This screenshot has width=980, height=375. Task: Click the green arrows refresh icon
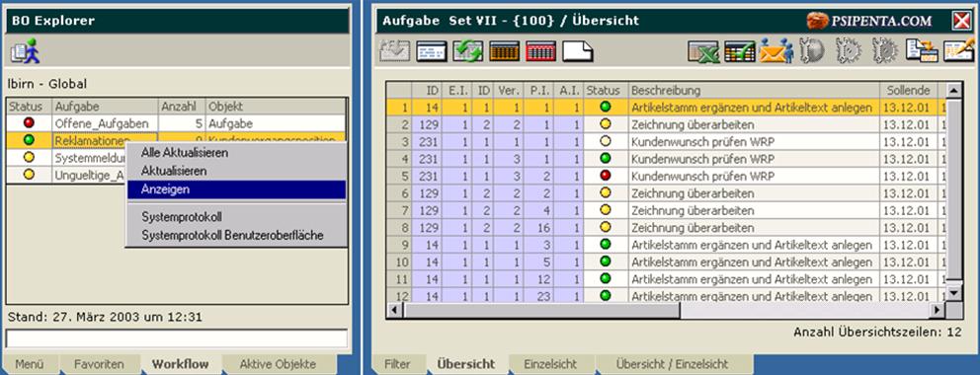tap(468, 51)
